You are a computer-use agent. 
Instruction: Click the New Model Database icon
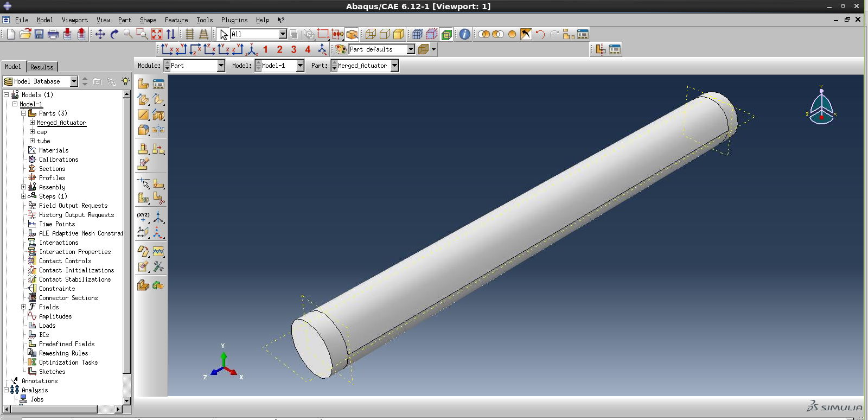[10, 34]
